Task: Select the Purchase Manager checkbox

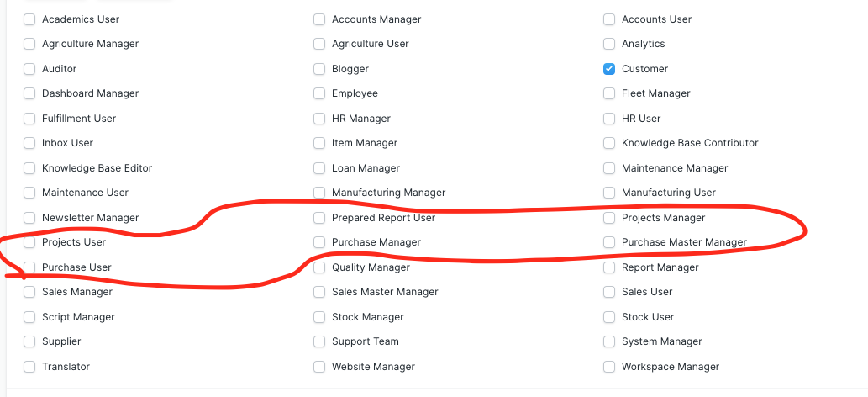Action: coord(318,242)
